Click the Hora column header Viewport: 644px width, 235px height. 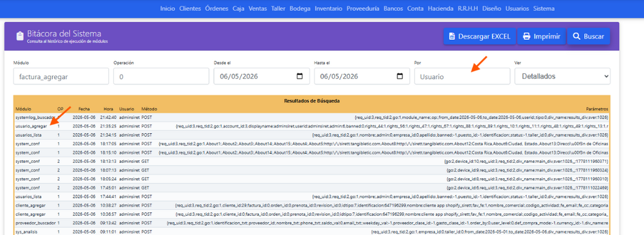108,109
